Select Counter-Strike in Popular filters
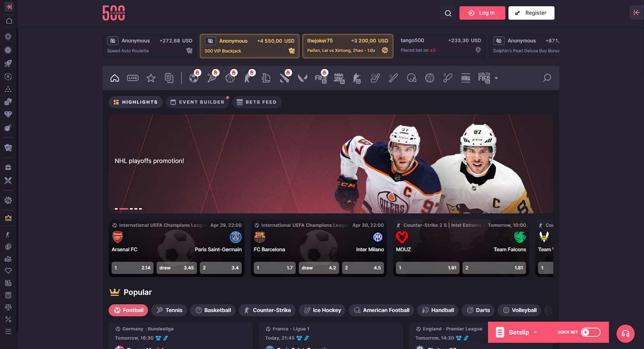 point(267,310)
